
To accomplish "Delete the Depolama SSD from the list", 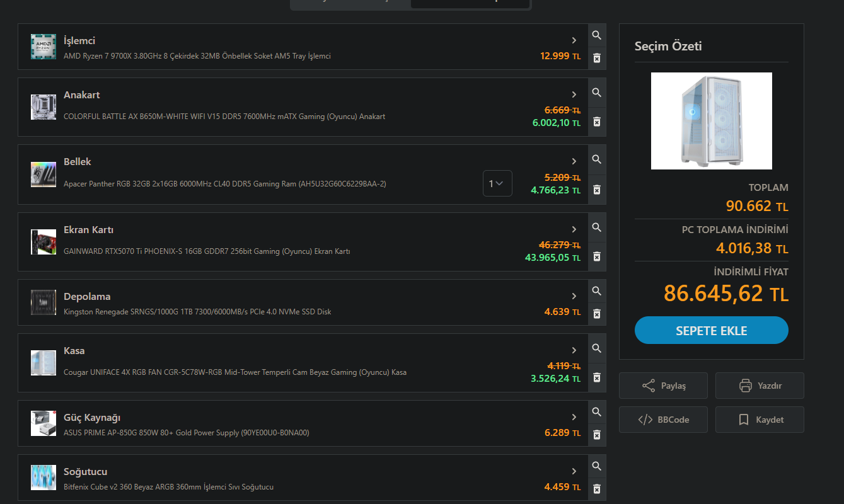I will [596, 314].
